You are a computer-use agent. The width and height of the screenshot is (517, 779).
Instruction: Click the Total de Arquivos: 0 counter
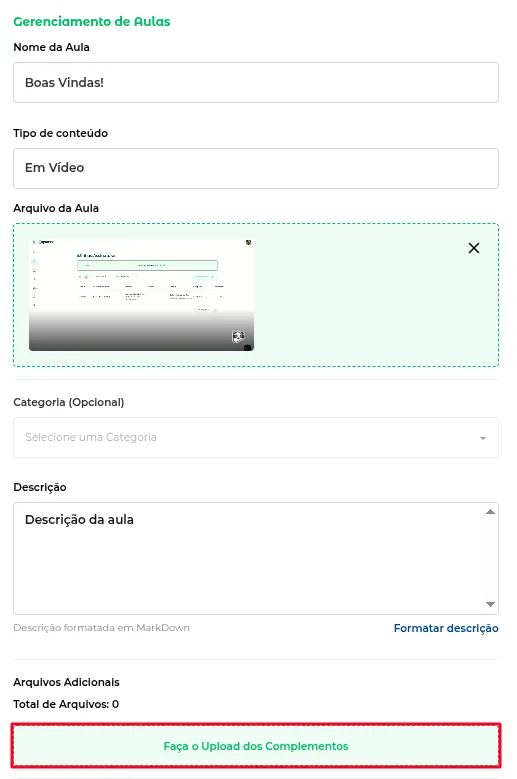point(66,704)
